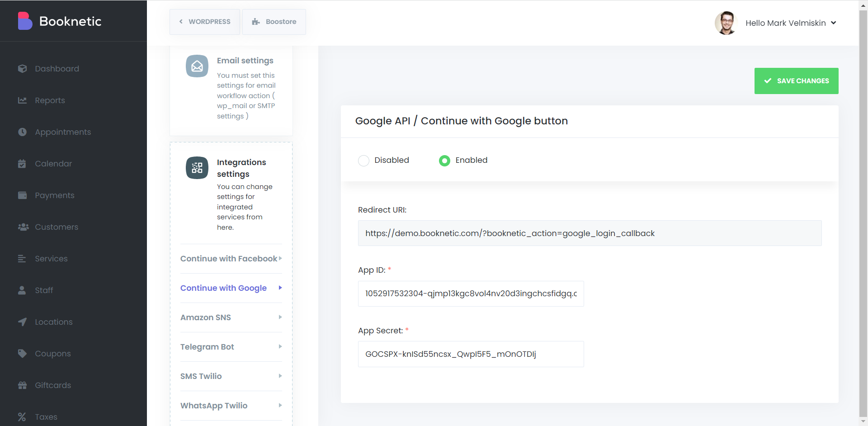
Task: Select the Customers icon in the sidebar
Action: (x=23, y=227)
